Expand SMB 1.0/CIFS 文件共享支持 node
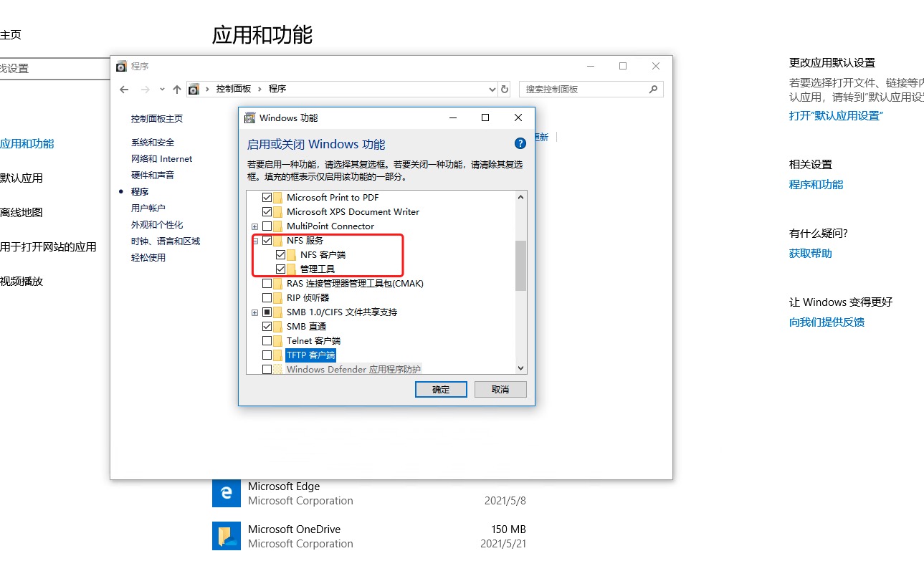 254,312
